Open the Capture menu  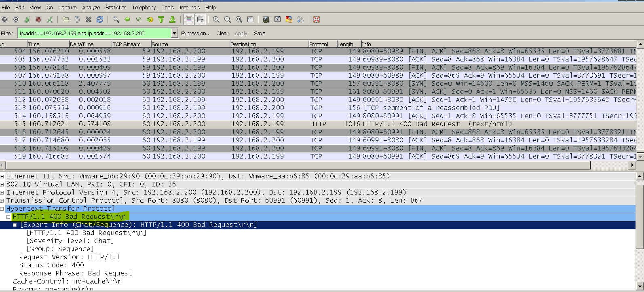67,7
